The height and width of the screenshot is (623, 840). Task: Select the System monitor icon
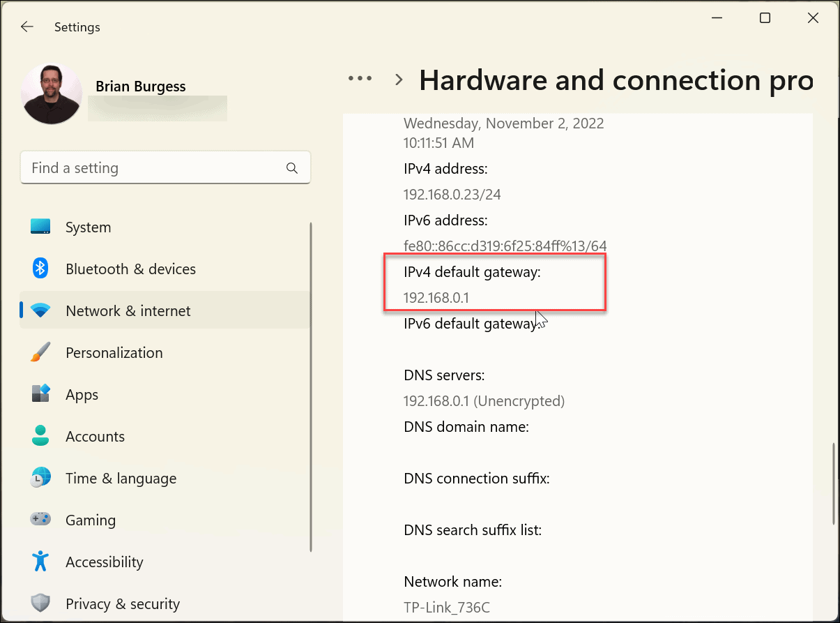40,226
